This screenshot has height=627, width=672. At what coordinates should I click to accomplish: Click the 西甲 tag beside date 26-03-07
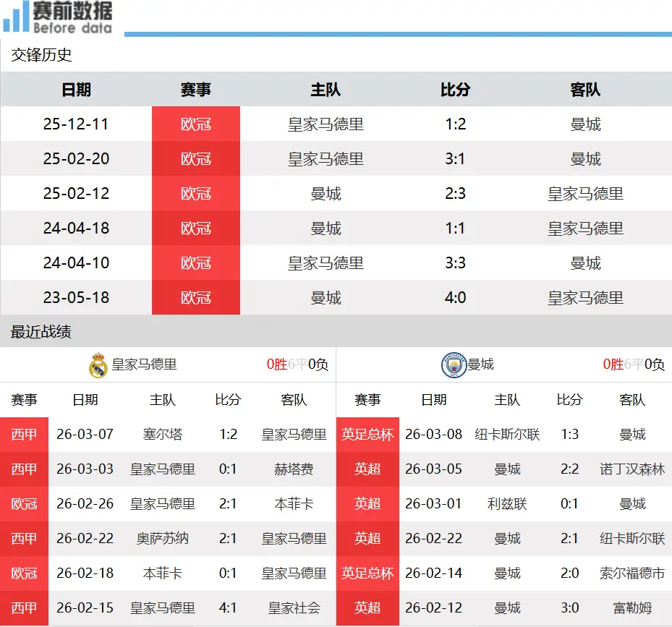(24, 434)
